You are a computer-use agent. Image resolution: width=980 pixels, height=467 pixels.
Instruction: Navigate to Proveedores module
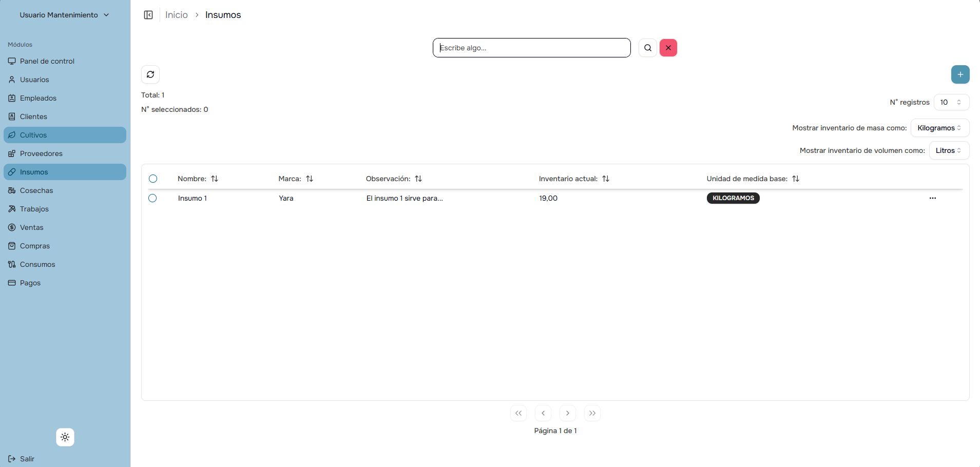coord(41,153)
